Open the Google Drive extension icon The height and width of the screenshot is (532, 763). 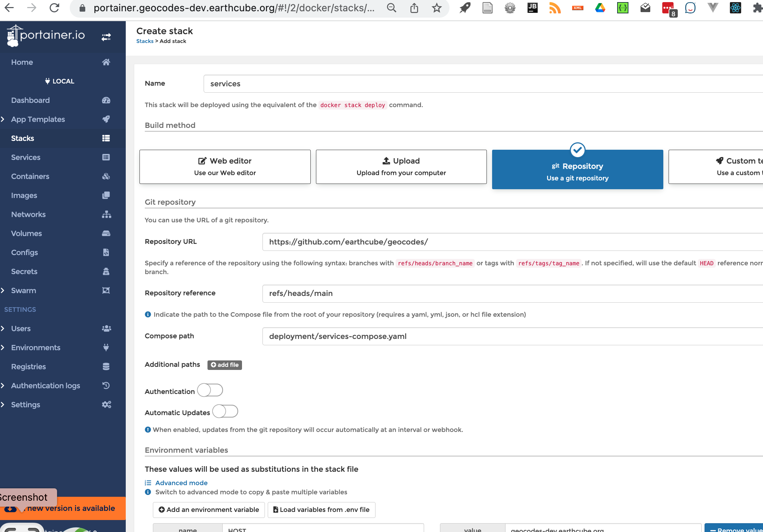point(600,8)
